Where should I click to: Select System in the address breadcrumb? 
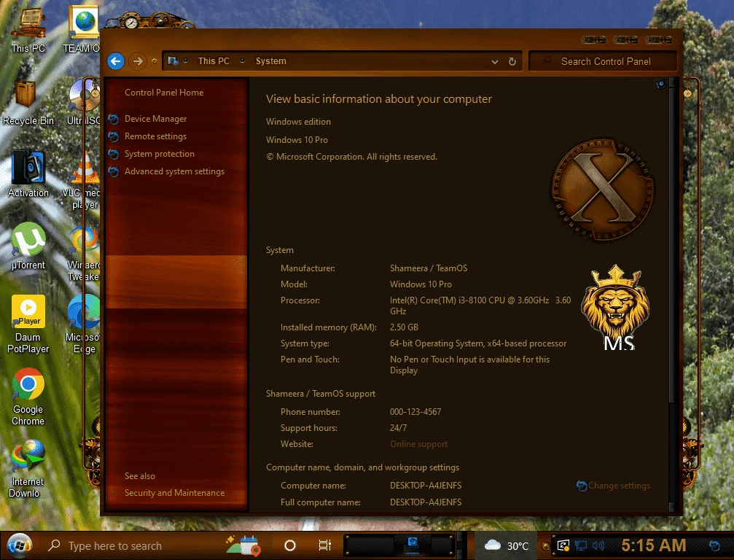coord(270,61)
